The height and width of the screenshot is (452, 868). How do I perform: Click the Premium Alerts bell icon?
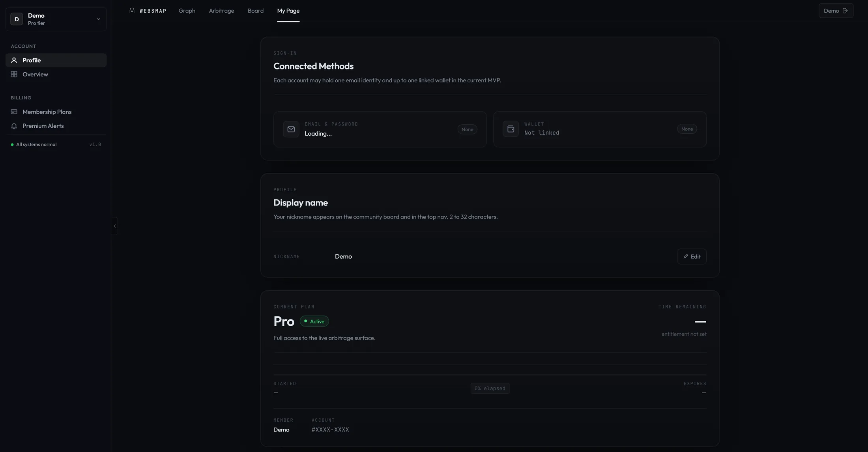14,126
